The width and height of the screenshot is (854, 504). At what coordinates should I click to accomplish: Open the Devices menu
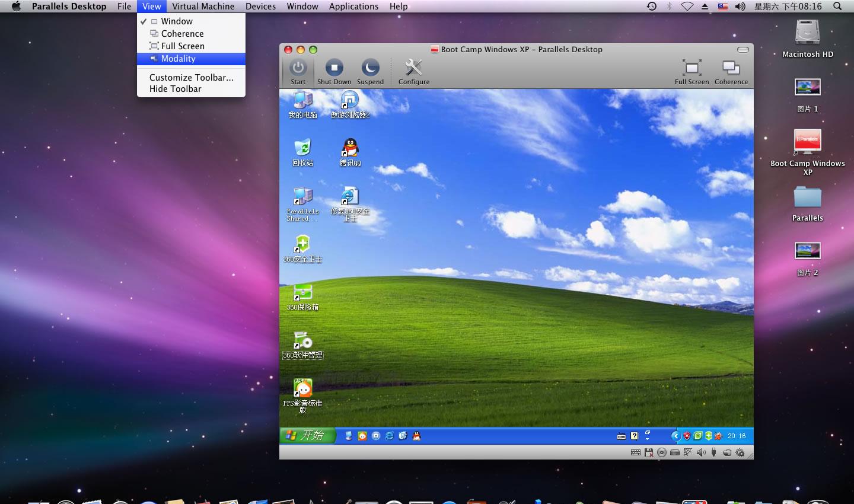pyautogui.click(x=260, y=7)
